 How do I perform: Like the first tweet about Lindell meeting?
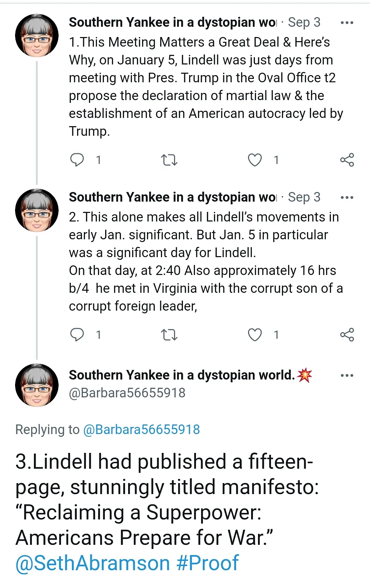pyautogui.click(x=255, y=160)
